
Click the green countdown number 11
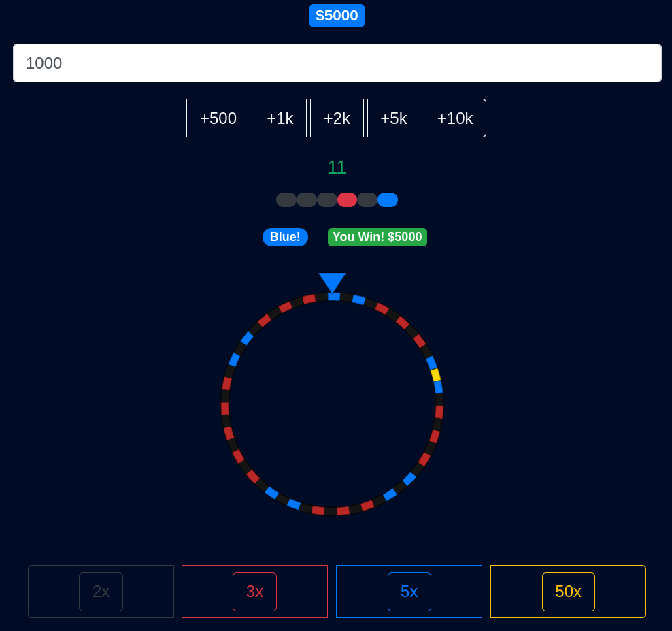pyautogui.click(x=337, y=167)
